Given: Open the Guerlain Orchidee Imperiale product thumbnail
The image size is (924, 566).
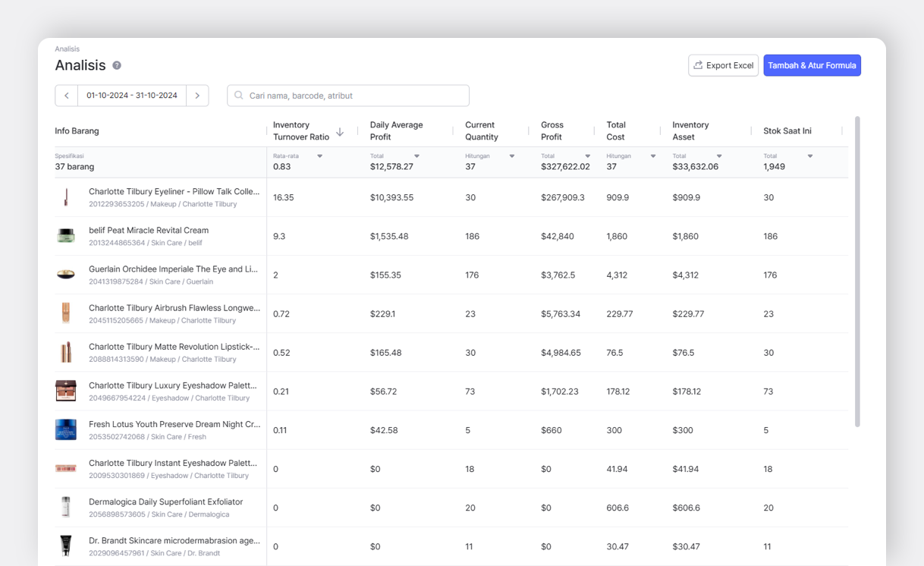Looking at the screenshot, I should click(x=66, y=275).
